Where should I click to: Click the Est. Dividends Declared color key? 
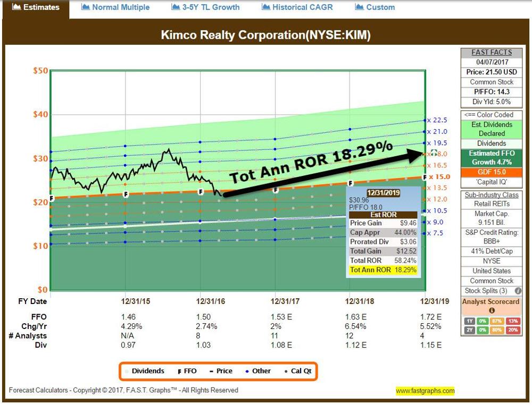tap(492, 129)
